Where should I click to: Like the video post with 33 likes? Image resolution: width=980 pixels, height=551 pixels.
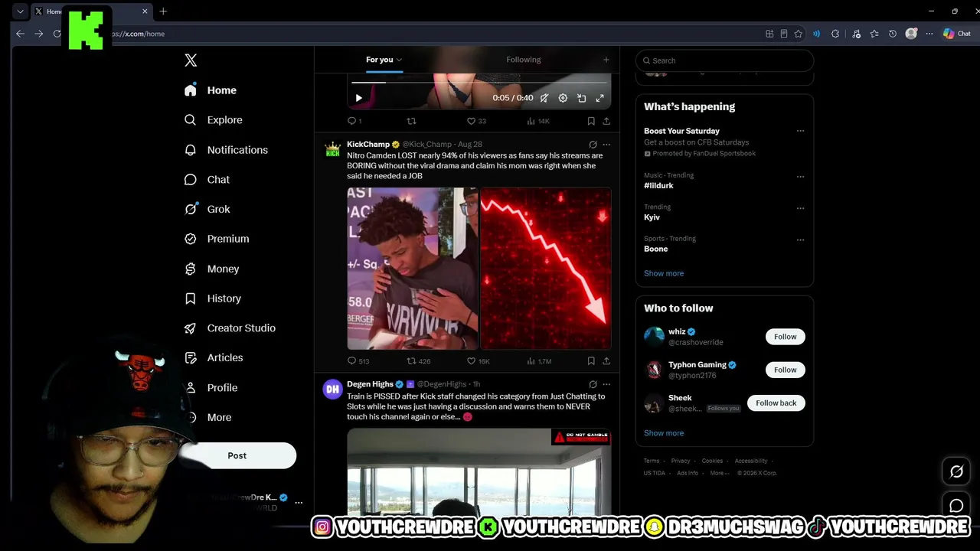(x=472, y=121)
